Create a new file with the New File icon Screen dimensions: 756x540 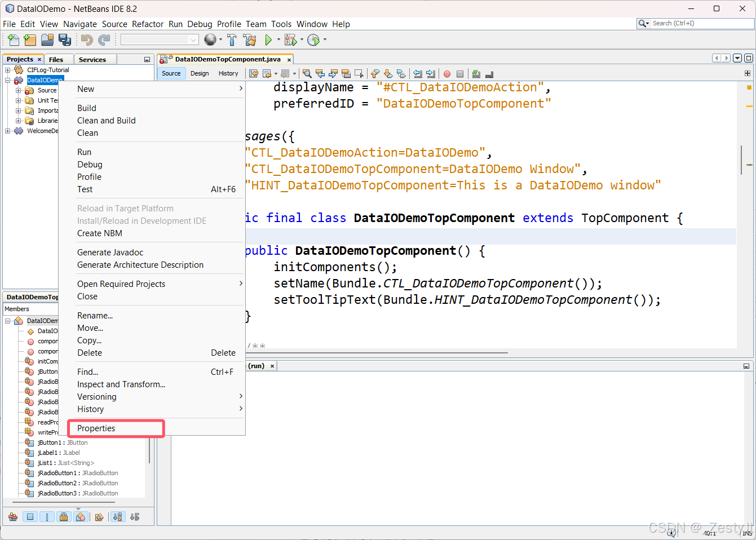12,39
